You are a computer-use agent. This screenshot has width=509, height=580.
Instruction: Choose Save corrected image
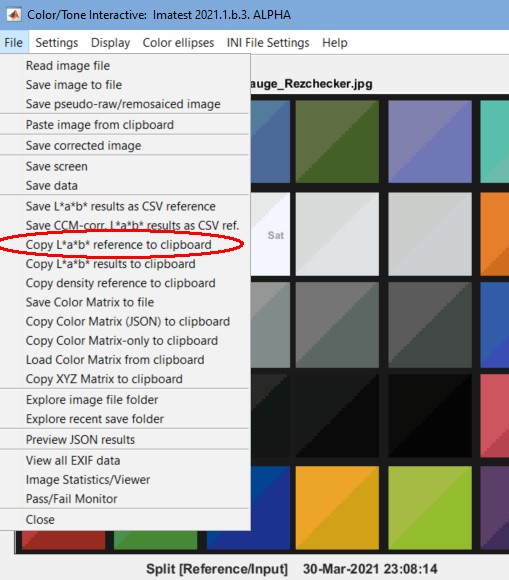[125, 145]
